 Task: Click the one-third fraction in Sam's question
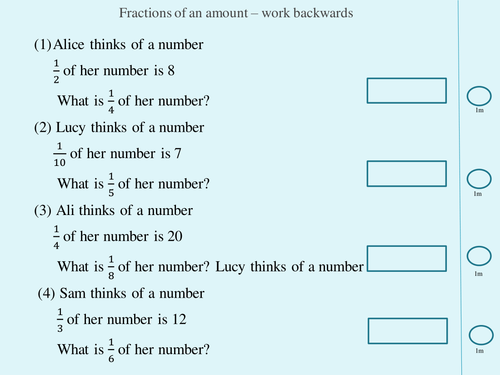60,320
